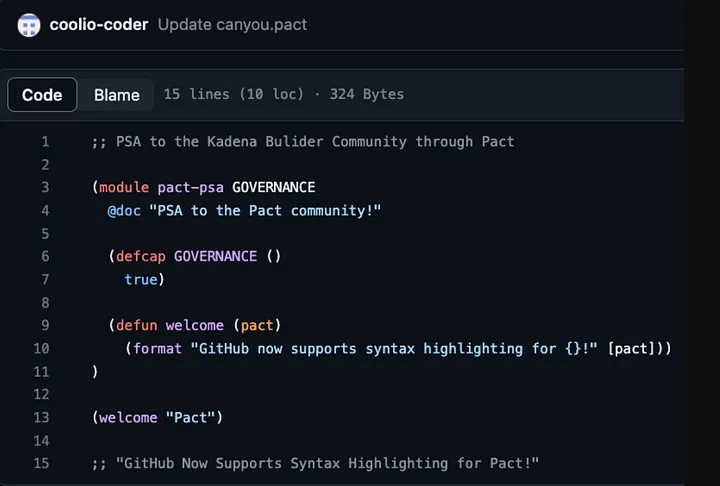Highlight line number 9 in the gutter
The image size is (720, 486).
(45, 325)
